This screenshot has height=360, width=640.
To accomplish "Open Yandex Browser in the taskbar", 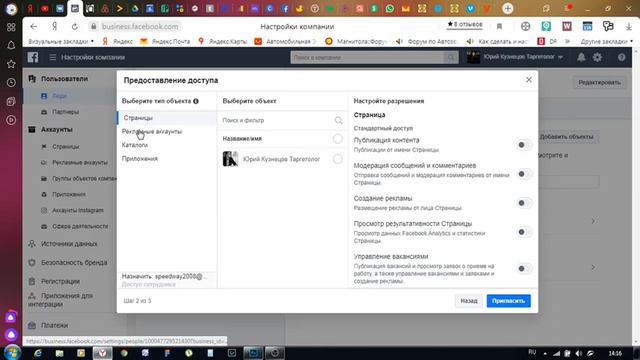I will tap(102, 353).
